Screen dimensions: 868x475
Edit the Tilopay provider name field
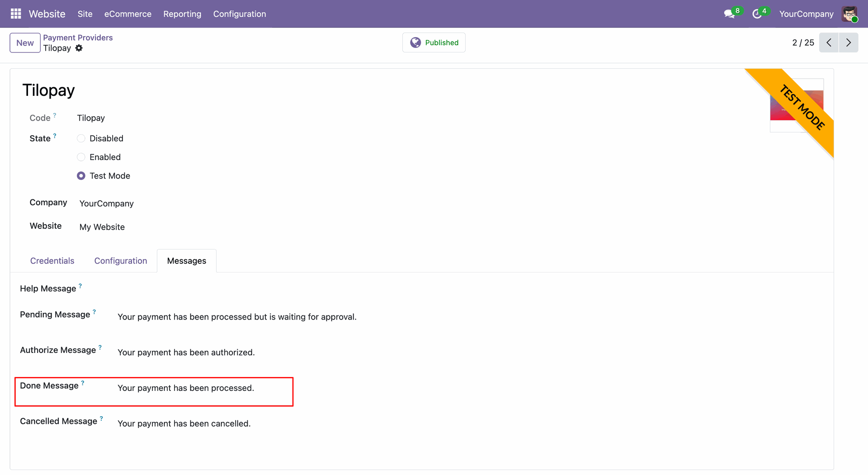(48, 90)
